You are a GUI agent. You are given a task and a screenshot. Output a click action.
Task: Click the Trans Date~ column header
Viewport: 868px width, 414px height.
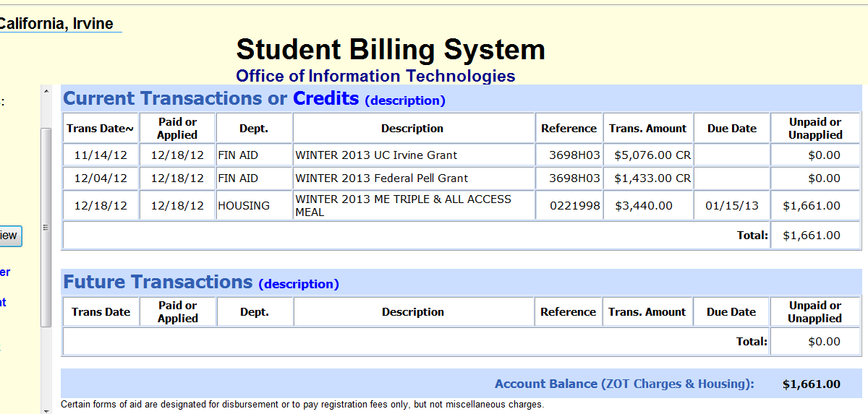point(101,129)
